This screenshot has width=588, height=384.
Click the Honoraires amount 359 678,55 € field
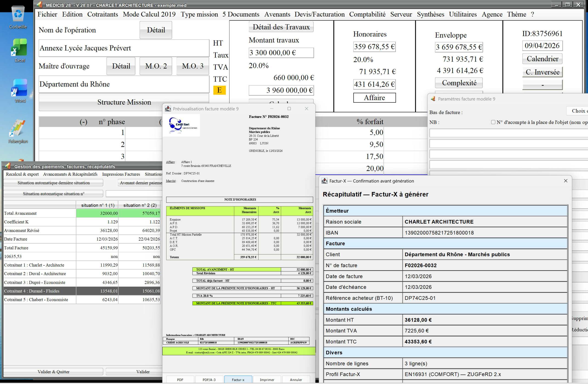click(375, 47)
